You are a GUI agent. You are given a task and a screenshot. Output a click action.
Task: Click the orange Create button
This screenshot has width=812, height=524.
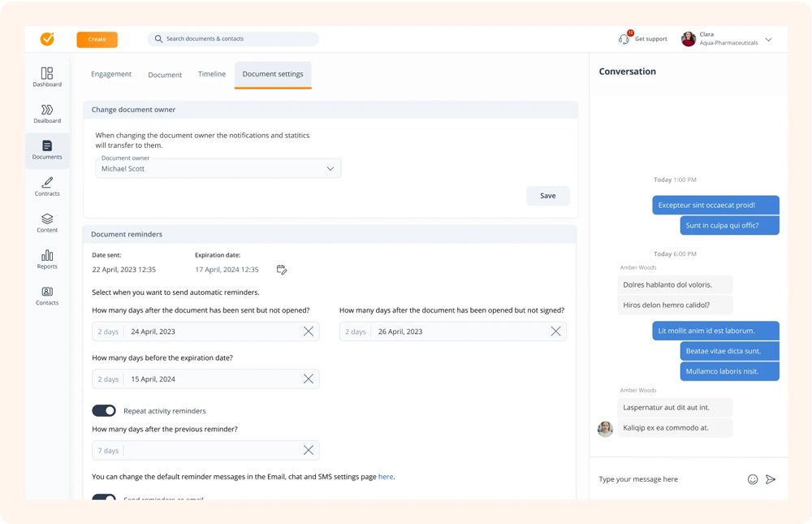click(x=97, y=39)
